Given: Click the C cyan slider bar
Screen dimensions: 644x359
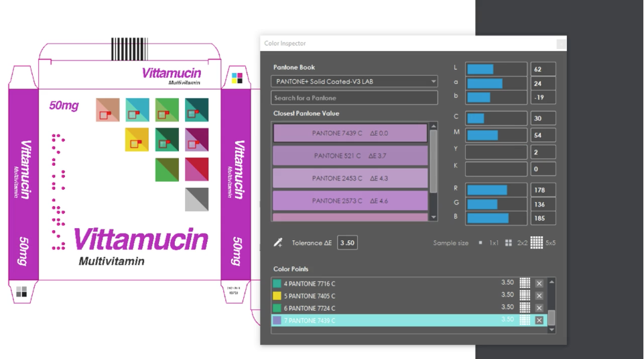Looking at the screenshot, I should 496,118.
